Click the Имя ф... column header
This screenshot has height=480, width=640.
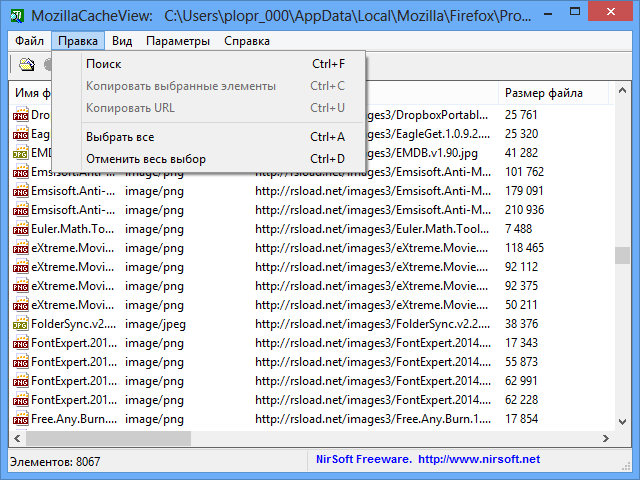31,93
